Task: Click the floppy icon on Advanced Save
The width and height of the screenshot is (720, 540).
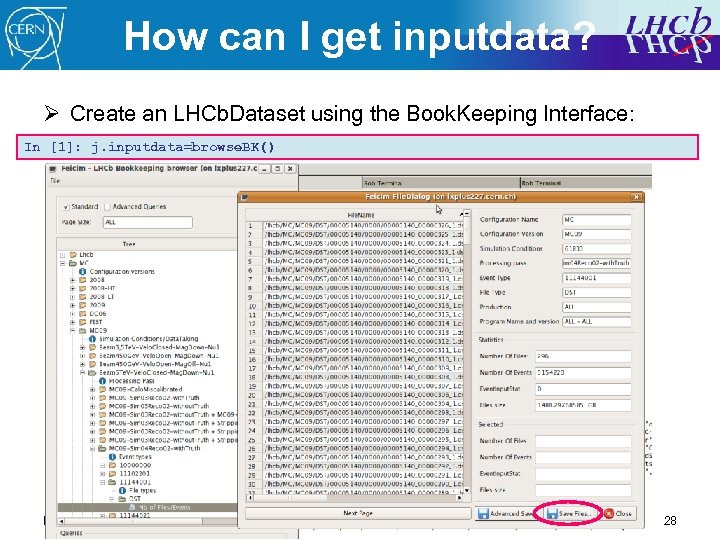Action: point(483,513)
